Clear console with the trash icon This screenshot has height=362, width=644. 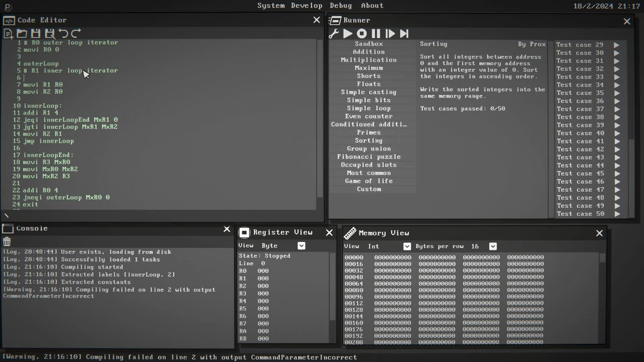tap(7, 242)
